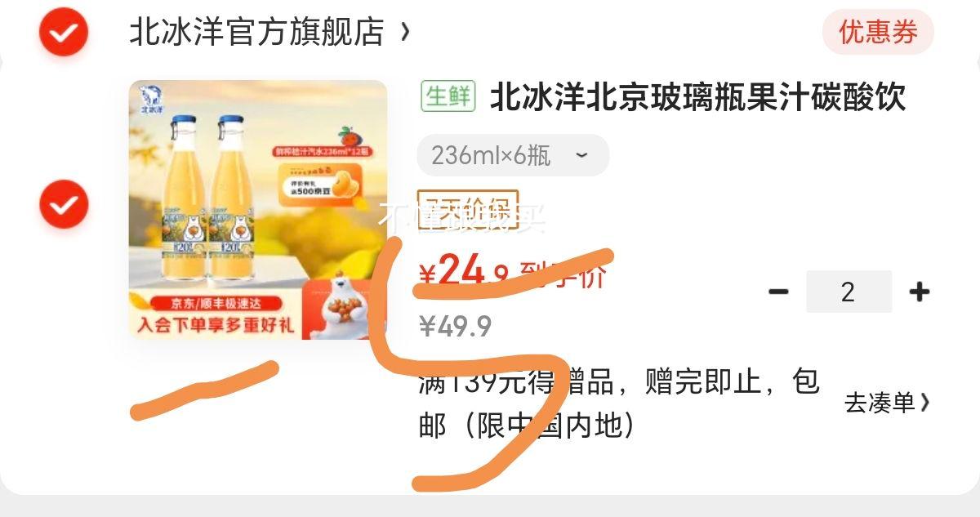Image resolution: width=980 pixels, height=517 pixels.
Task: Tap the chevron next to store name
Action: tap(406, 33)
